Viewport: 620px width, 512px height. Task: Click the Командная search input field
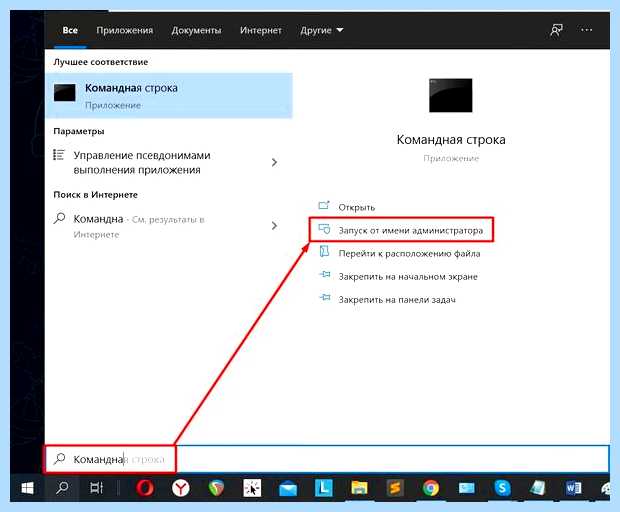tap(327, 459)
